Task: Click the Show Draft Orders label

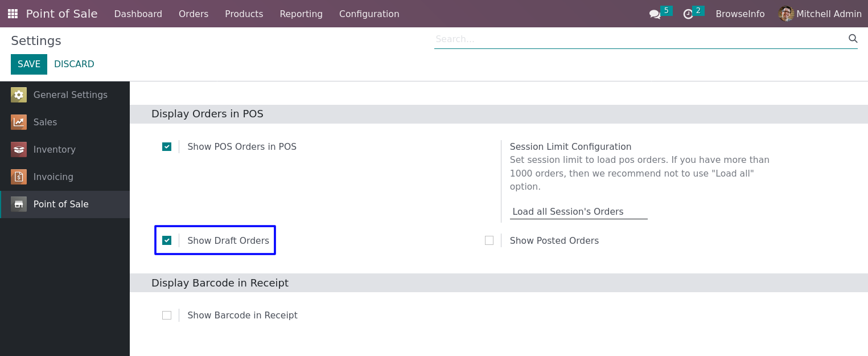Action: (228, 241)
